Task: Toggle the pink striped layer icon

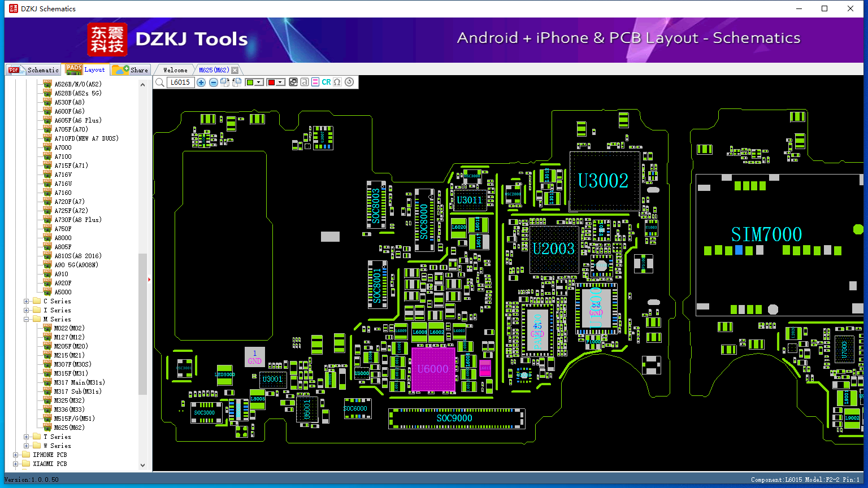Action: tap(315, 82)
